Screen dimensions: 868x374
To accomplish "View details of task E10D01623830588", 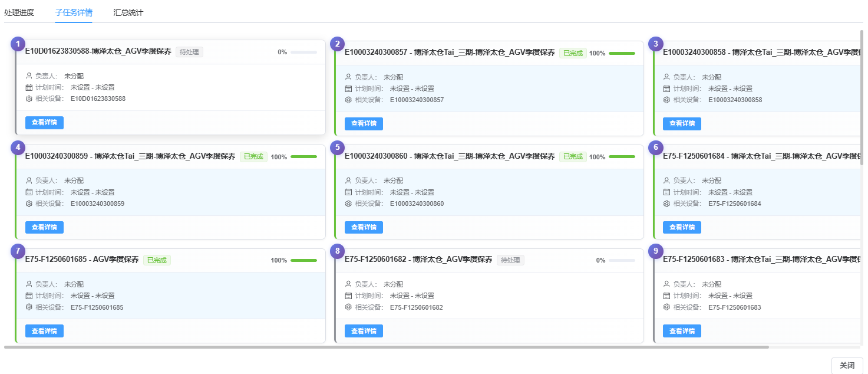I will pos(44,123).
